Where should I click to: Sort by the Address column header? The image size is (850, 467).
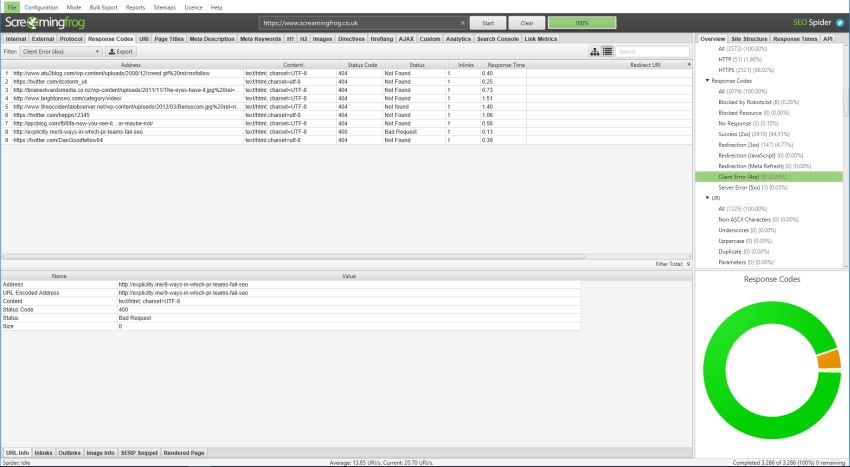click(131, 65)
